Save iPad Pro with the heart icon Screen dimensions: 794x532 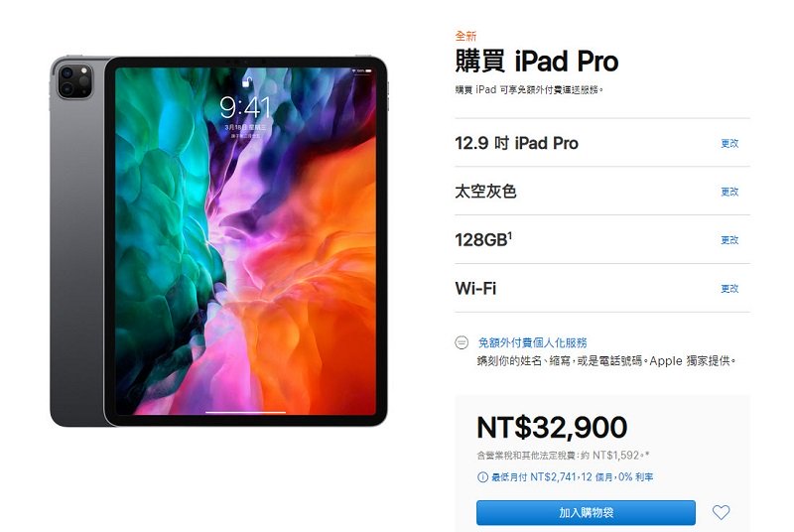click(x=722, y=512)
